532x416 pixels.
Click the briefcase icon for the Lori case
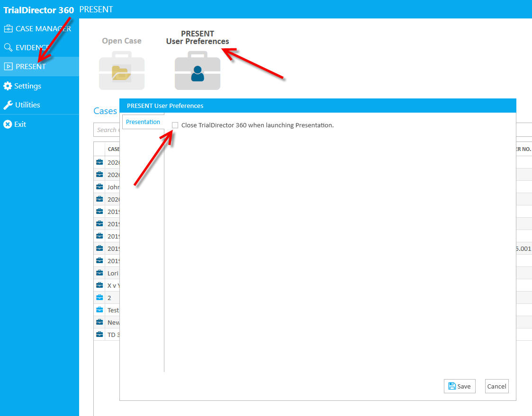coord(99,273)
